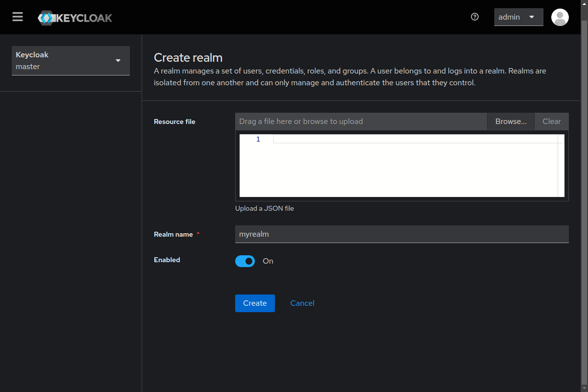The image size is (588, 392).
Task: Expand the admin user dropdown
Action: point(518,17)
